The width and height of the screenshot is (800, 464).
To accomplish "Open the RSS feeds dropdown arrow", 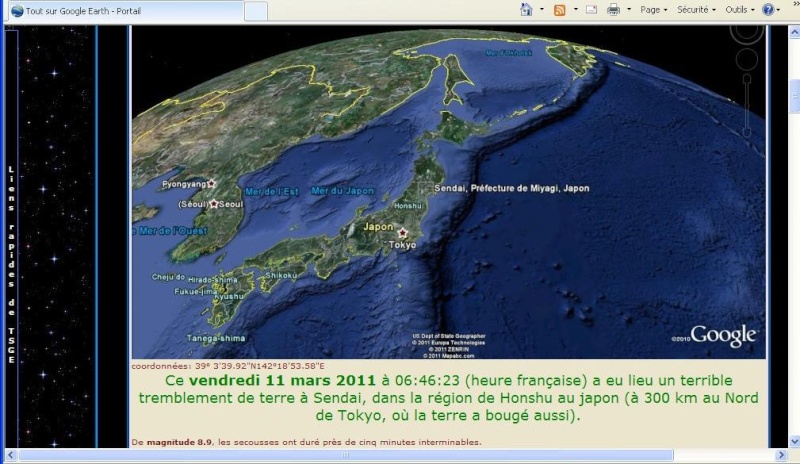I will (x=576, y=10).
